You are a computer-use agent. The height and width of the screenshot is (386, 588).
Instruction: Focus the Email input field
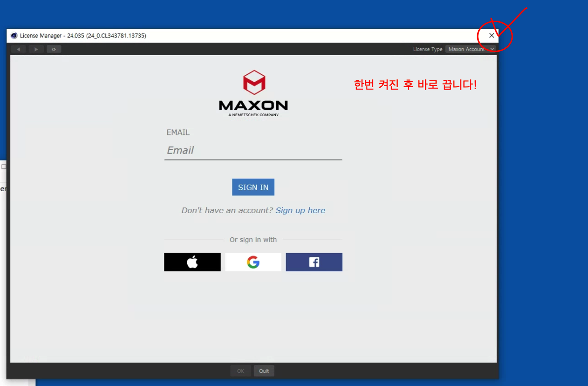tap(253, 150)
